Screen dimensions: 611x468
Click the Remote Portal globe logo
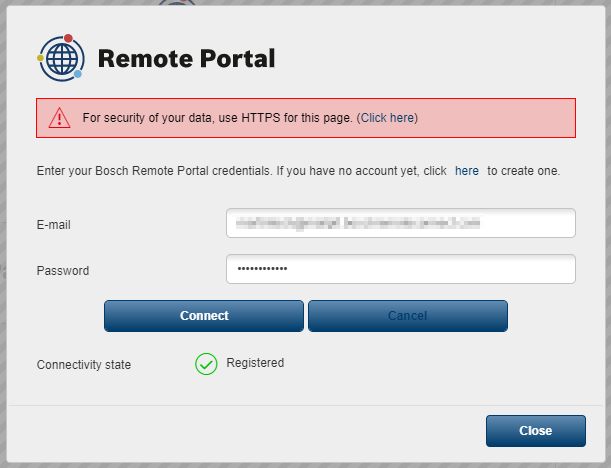pyautogui.click(x=61, y=58)
